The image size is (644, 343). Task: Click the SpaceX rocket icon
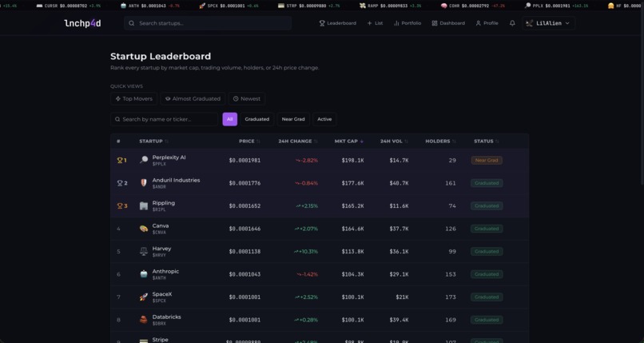[143, 297]
